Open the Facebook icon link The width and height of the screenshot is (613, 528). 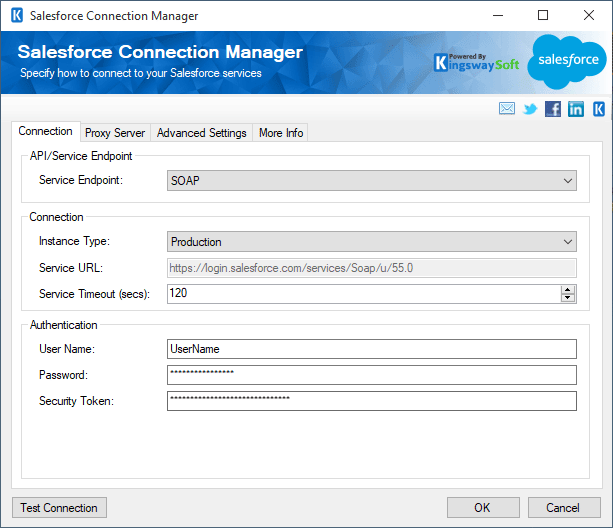[x=553, y=109]
